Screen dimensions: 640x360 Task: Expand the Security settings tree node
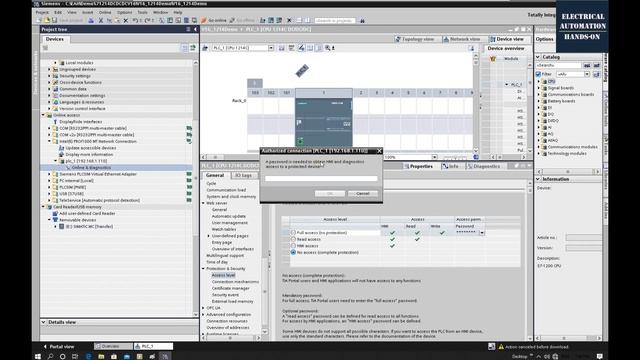coord(49,76)
